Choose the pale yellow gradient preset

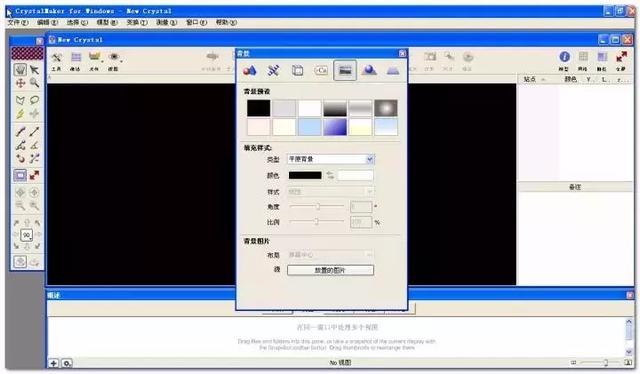coord(360,127)
